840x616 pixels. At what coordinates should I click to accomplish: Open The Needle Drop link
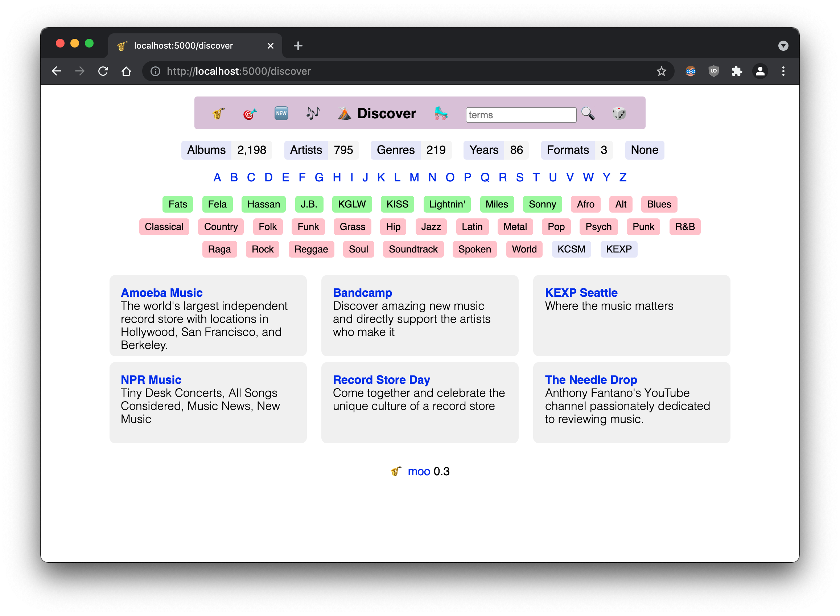pos(590,379)
